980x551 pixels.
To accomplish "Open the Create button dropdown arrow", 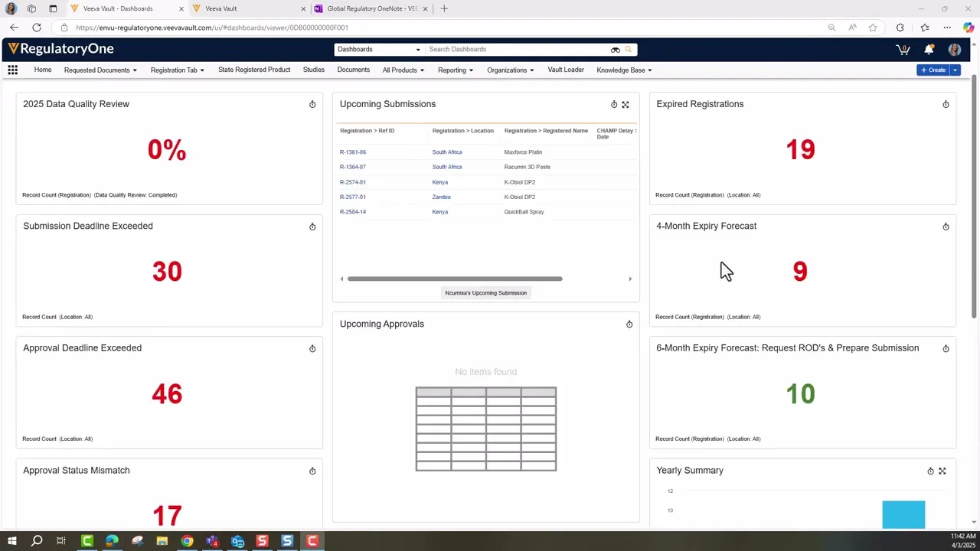I will pos(955,70).
